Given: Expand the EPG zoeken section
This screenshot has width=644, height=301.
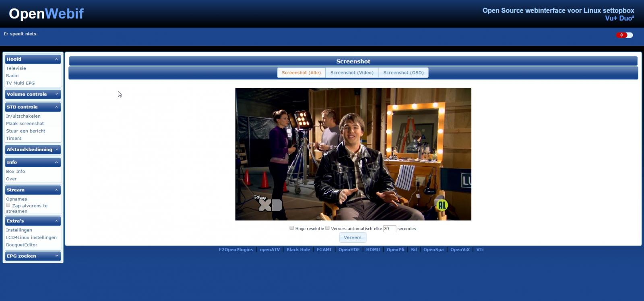Looking at the screenshot, I should (x=33, y=256).
